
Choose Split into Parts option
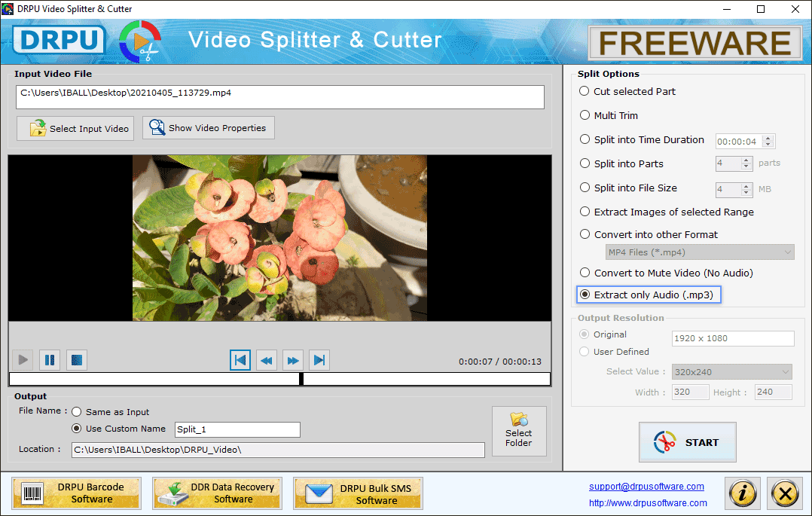585,163
